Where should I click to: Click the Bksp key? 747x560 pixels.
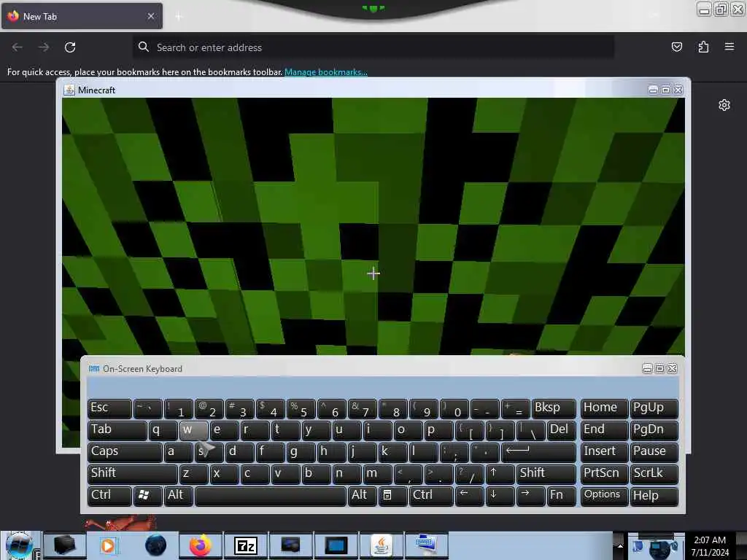pyautogui.click(x=554, y=408)
